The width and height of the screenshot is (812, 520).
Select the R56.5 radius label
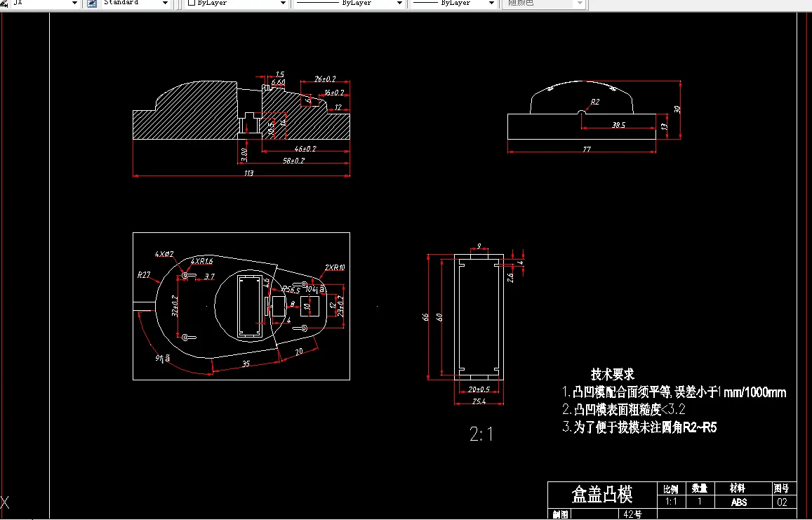point(291,290)
